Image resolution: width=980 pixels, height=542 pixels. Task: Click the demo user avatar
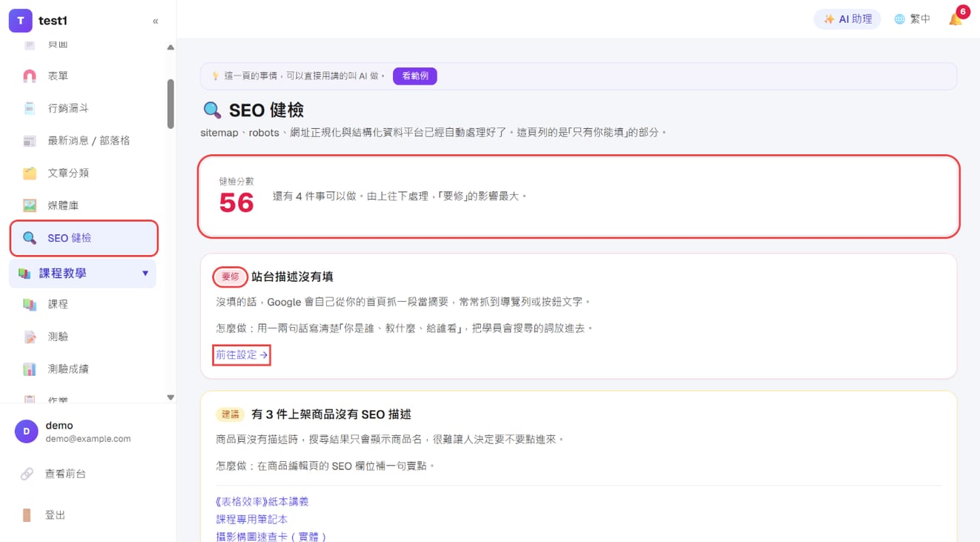(x=27, y=432)
